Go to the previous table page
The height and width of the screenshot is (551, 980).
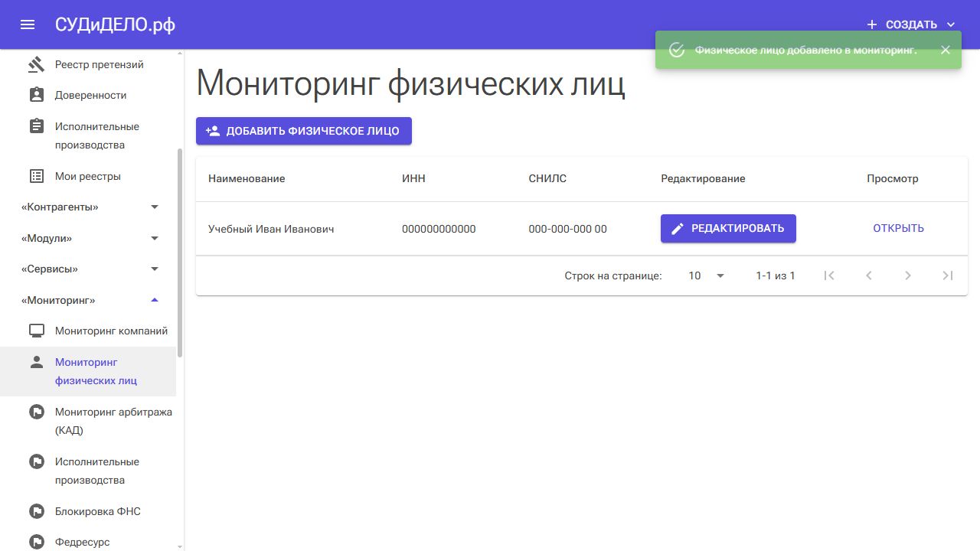coord(869,275)
